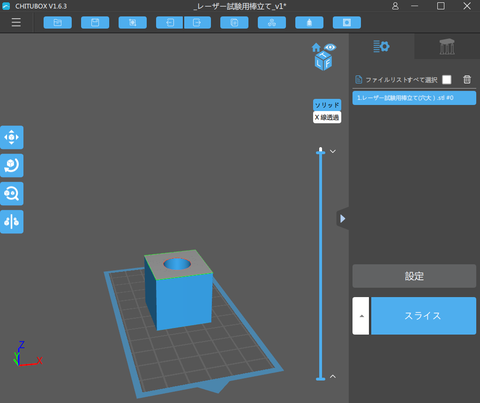
Task: Click the open file toolbar icon
Action: click(x=58, y=23)
